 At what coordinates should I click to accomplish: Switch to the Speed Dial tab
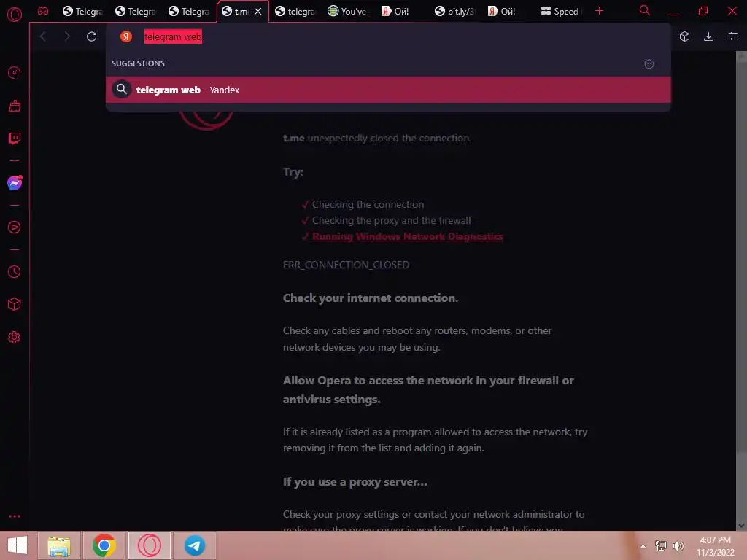point(561,11)
